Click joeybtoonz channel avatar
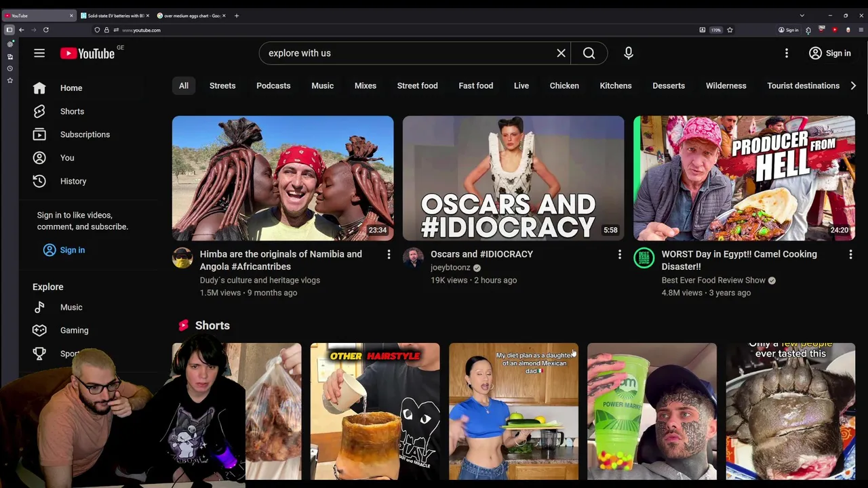868x488 pixels. point(413,258)
